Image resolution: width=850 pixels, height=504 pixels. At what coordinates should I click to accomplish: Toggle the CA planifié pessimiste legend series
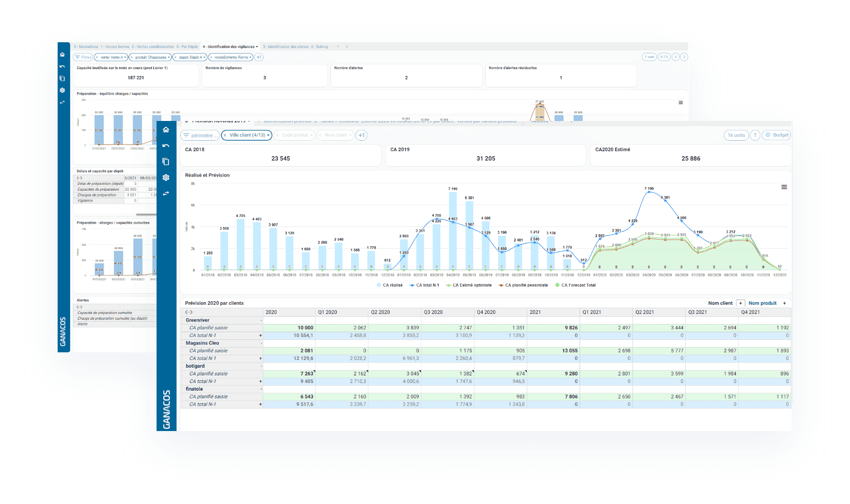point(523,285)
